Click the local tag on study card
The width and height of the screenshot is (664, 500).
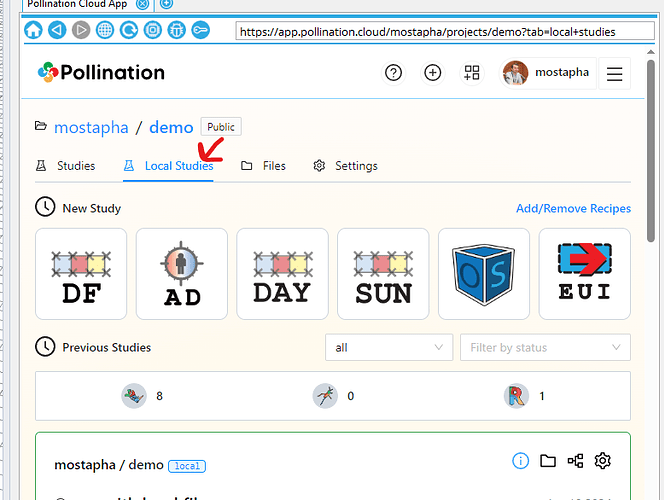[x=187, y=466]
